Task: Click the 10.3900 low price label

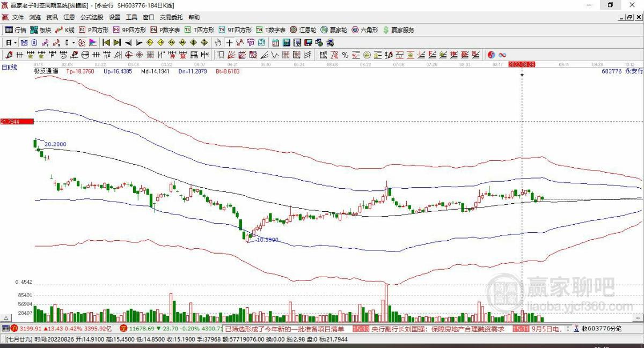Action: [x=267, y=240]
